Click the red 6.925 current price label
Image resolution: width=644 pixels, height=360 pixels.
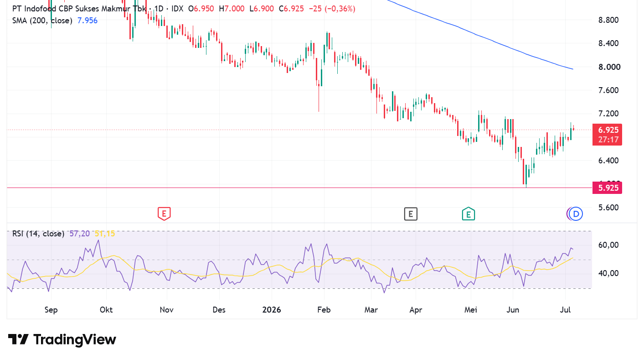607,130
